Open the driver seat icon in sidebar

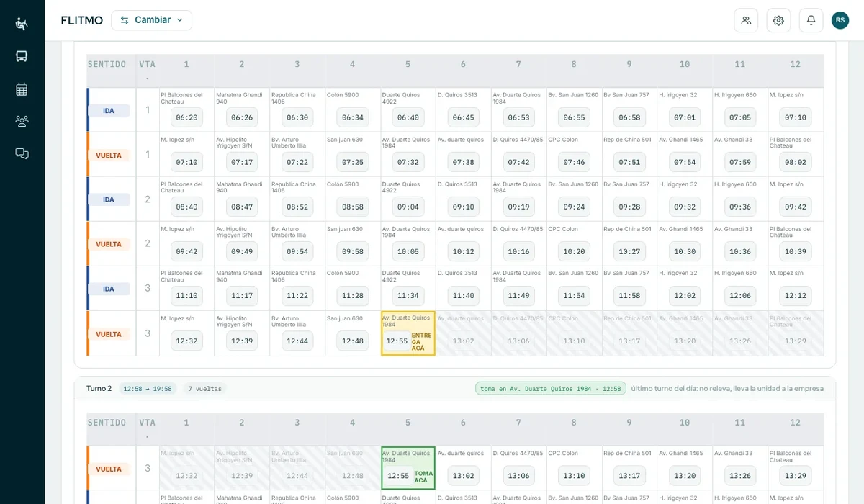click(x=22, y=24)
